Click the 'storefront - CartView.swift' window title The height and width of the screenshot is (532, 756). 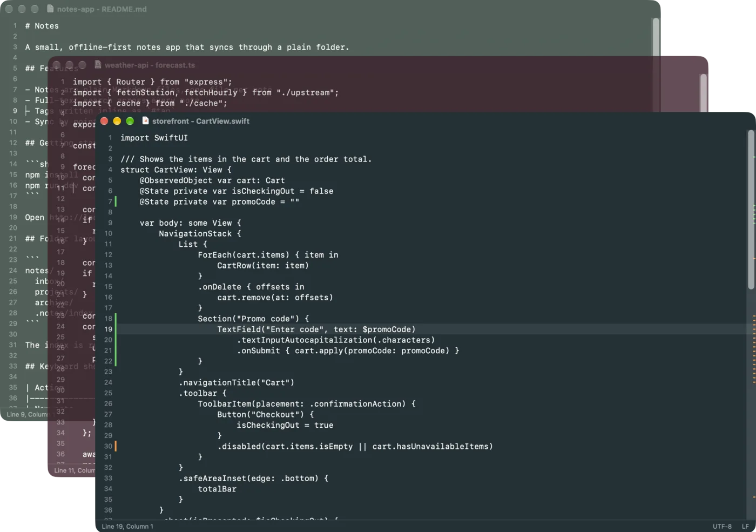(201, 121)
